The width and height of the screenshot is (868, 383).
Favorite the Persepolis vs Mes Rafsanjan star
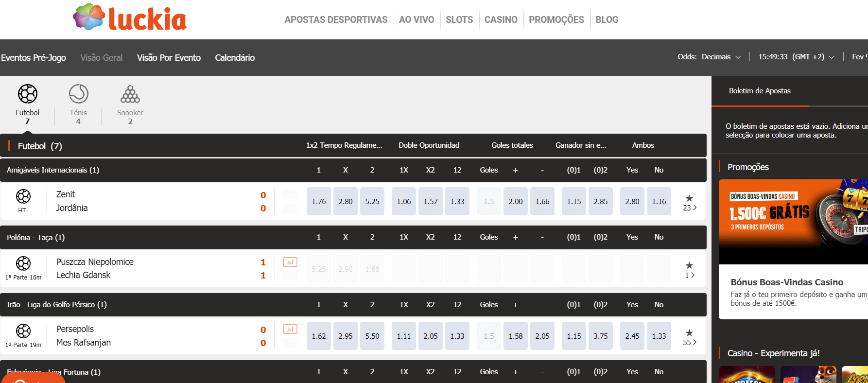tap(689, 332)
